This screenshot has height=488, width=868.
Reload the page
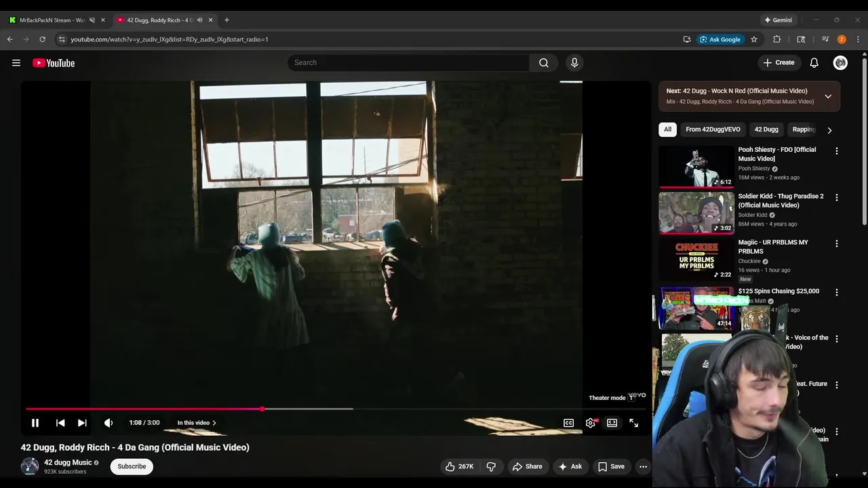tap(42, 39)
